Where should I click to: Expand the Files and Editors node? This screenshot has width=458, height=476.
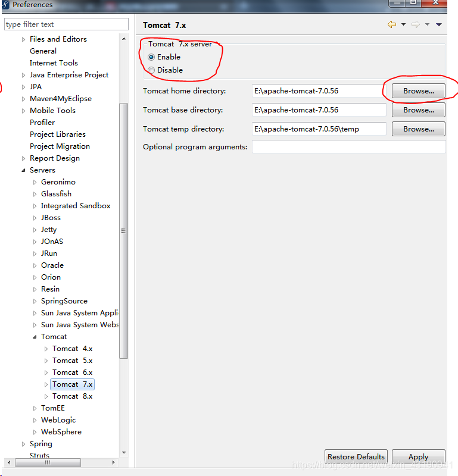pyautogui.click(x=23, y=39)
